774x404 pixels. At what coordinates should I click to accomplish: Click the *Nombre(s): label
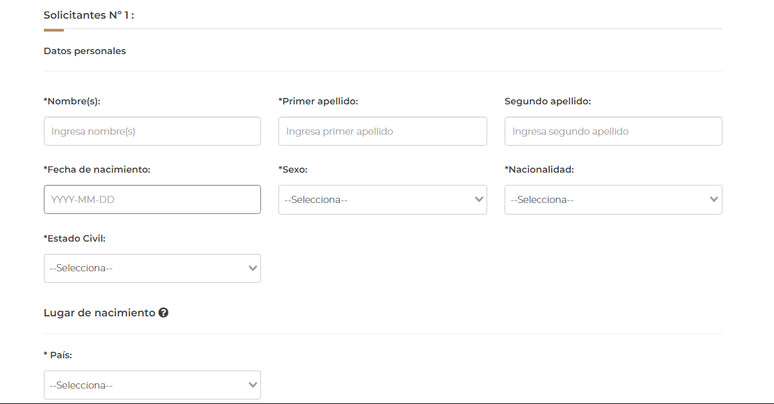pyautogui.click(x=72, y=101)
